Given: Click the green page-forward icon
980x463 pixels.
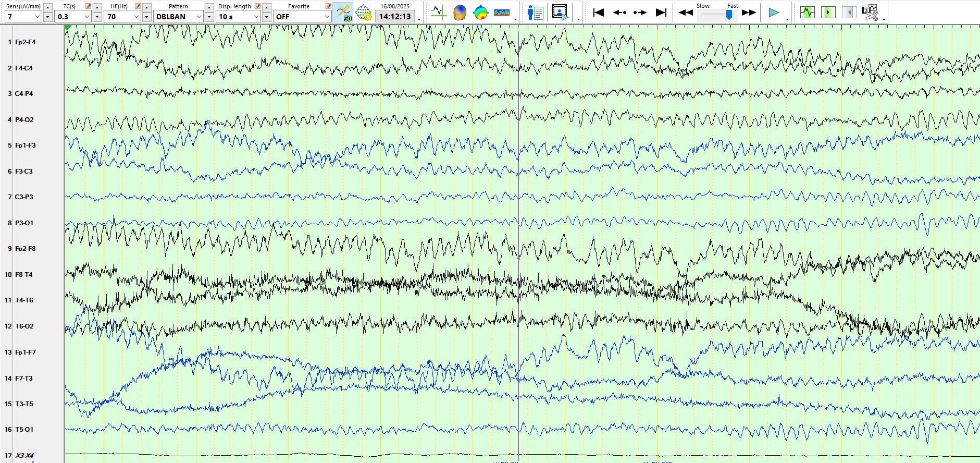Looking at the screenshot, I should coord(828,12).
